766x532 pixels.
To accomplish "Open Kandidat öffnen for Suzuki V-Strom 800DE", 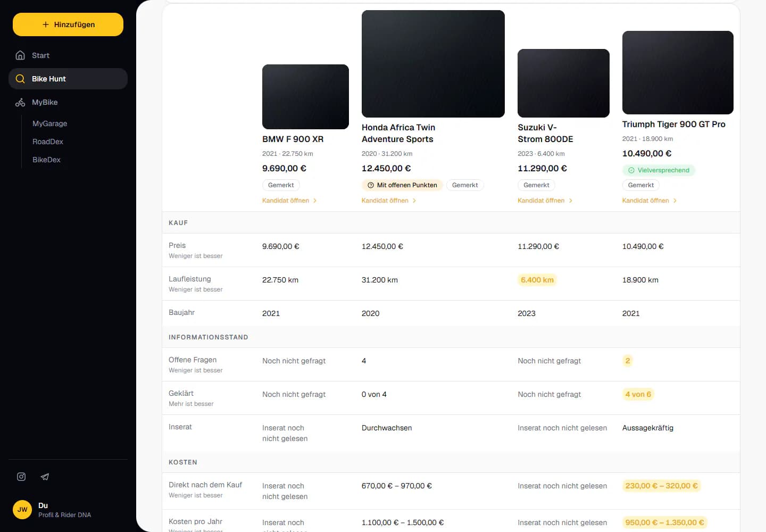I will coord(545,201).
